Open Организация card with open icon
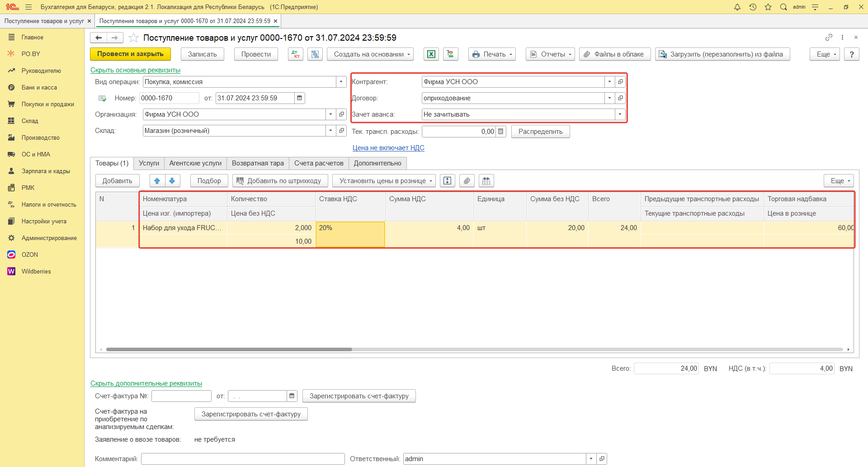Viewport: 868px width, 467px height. tap(342, 114)
